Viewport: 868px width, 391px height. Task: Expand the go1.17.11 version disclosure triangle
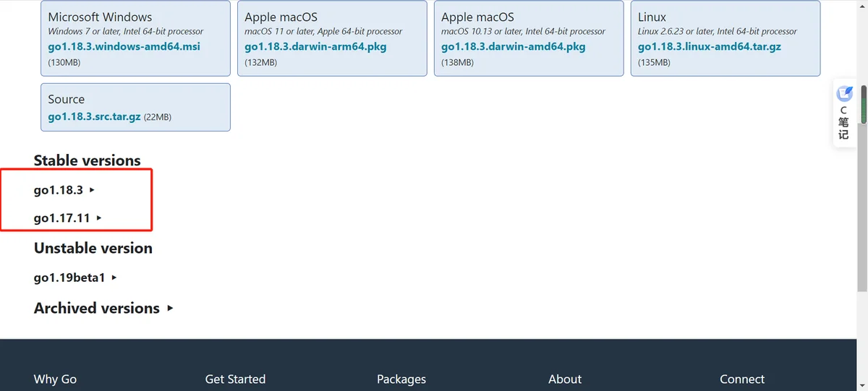98,218
